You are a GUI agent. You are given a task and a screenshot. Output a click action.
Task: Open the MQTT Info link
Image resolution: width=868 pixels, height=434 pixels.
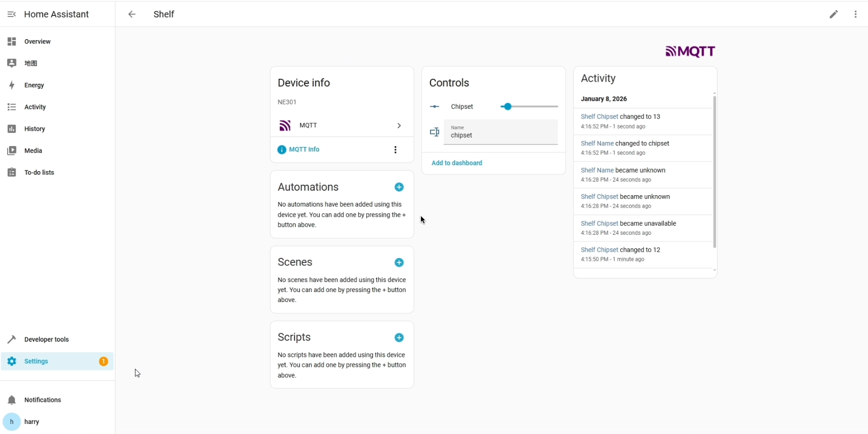point(304,150)
